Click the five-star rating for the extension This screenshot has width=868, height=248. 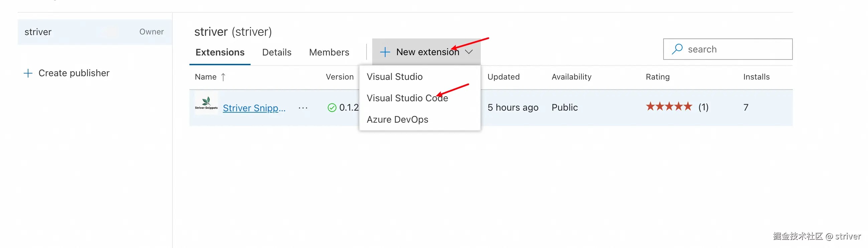pyautogui.click(x=669, y=107)
